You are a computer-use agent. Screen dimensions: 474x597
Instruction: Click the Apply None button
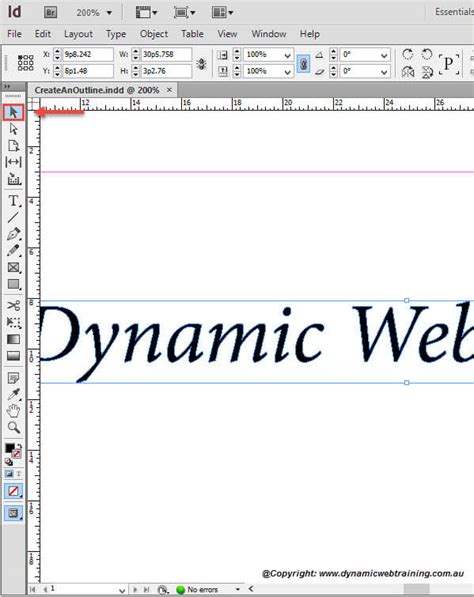point(13,491)
